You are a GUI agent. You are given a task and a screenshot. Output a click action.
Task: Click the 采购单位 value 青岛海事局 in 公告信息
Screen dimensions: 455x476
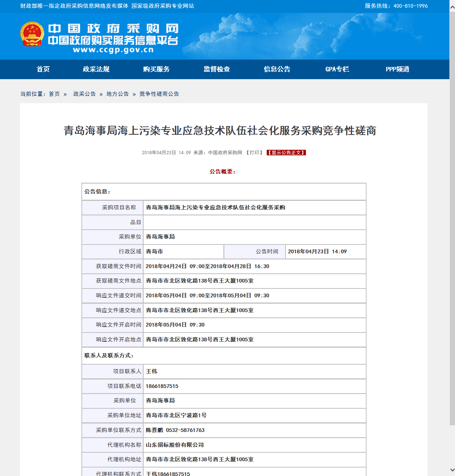160,237
